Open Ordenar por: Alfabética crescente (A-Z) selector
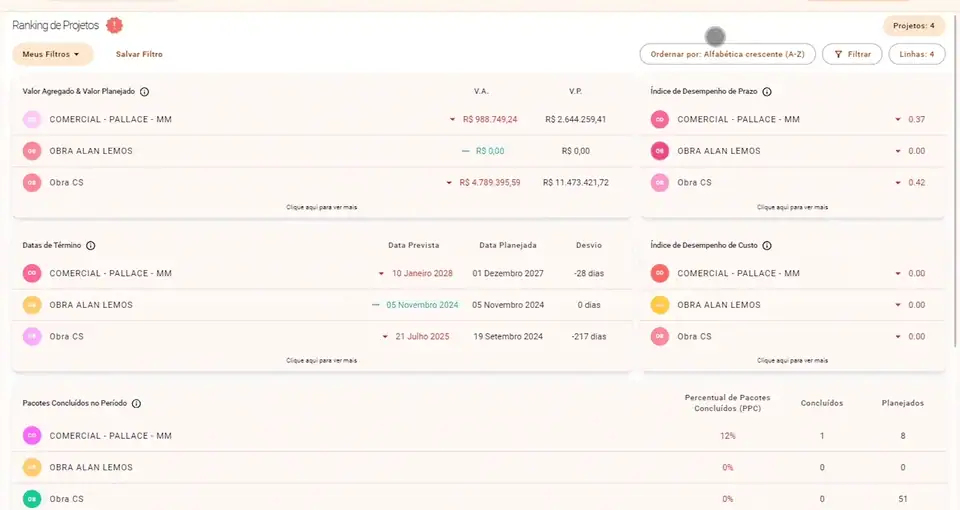This screenshot has height=510, width=960. tap(727, 54)
